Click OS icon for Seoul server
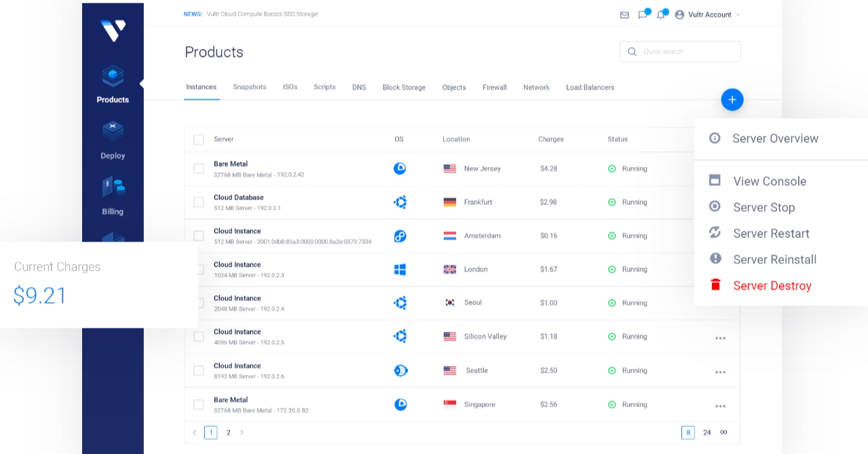 (400, 303)
